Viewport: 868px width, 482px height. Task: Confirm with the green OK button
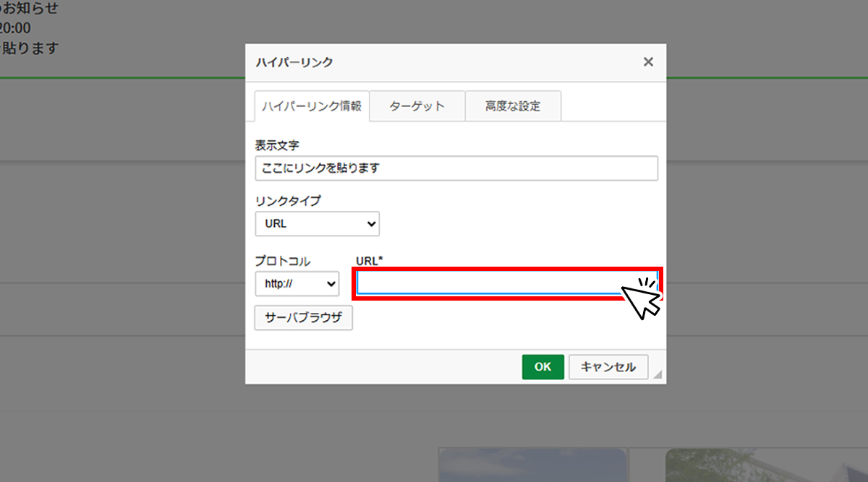[x=542, y=367]
